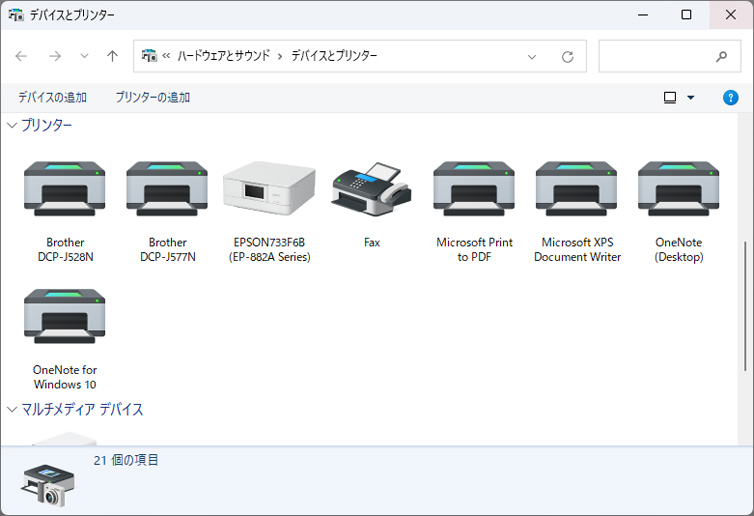Click the window title bar devices icon
This screenshot has height=516, width=754.
click(x=16, y=15)
